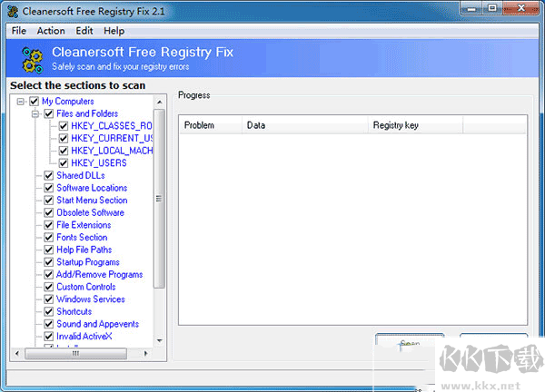Disable the Help File Paths checkbox

49,250
